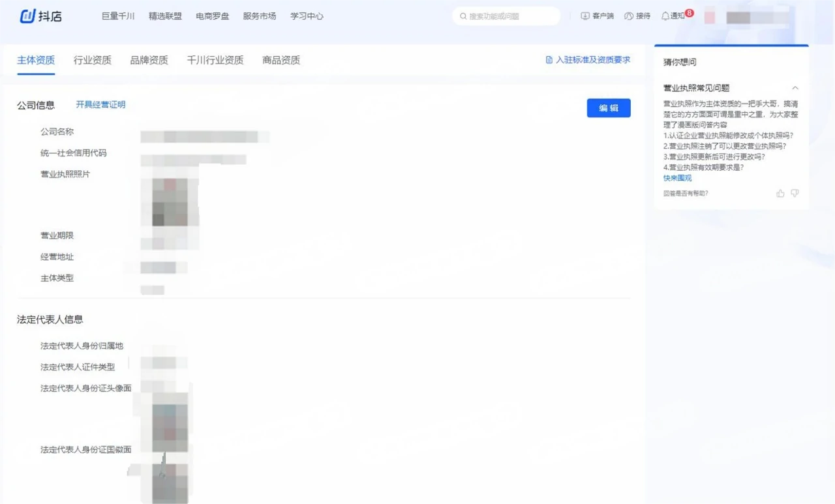Open 巨量千川 in top navigation
This screenshot has width=835, height=504.
click(x=118, y=16)
